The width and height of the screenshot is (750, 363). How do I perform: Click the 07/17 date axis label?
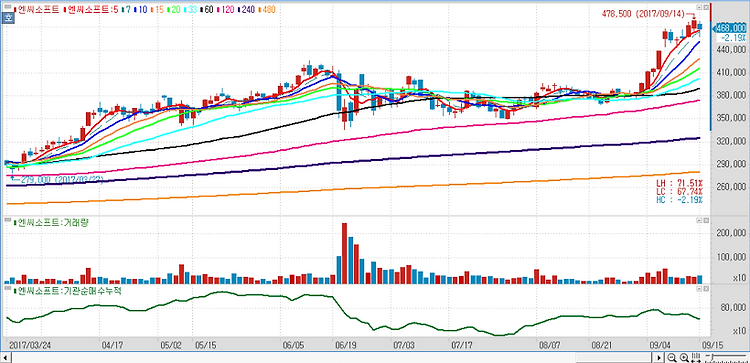462,345
